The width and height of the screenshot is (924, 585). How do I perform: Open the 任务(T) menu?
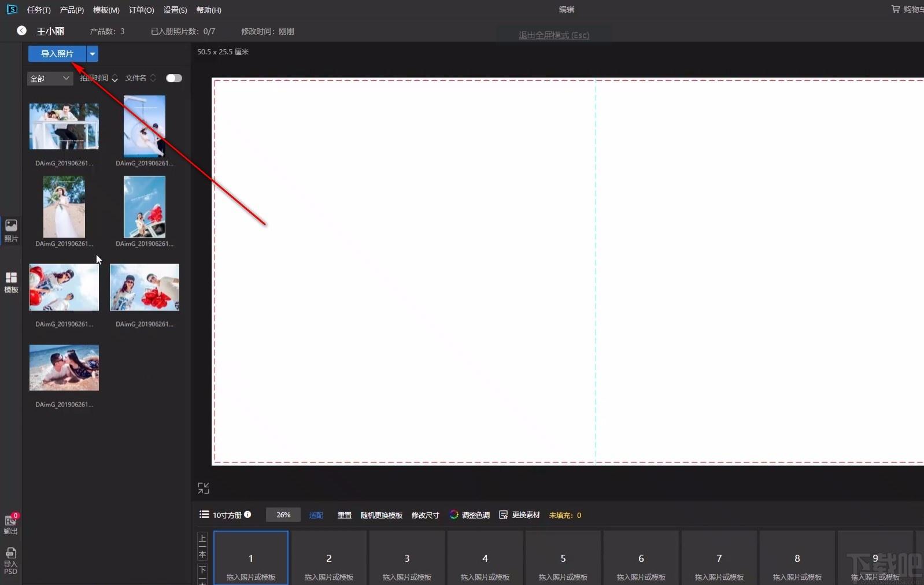click(39, 10)
